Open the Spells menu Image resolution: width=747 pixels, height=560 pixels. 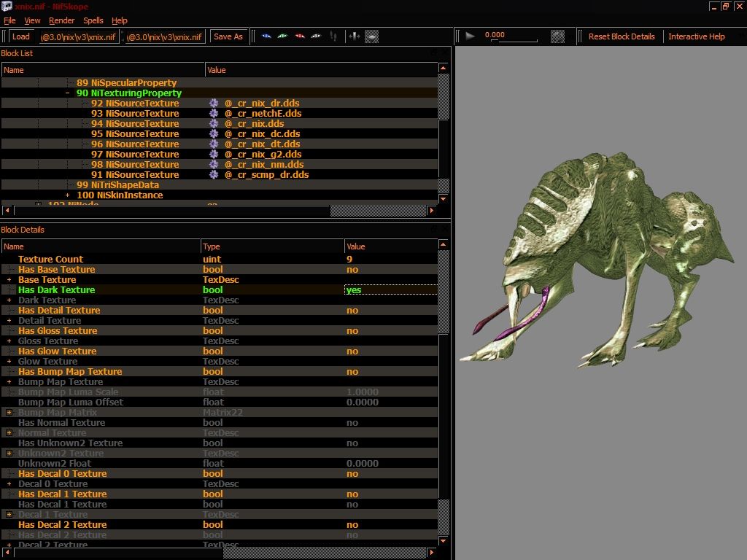pyautogui.click(x=93, y=20)
